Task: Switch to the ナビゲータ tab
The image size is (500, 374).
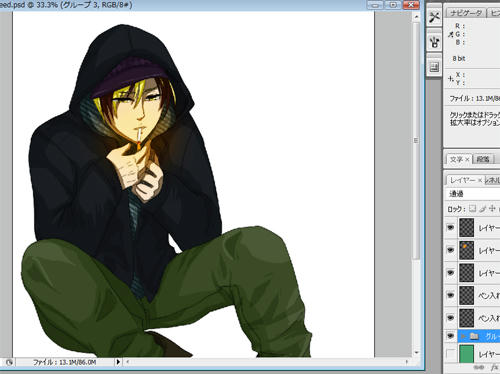Action: 466,13
